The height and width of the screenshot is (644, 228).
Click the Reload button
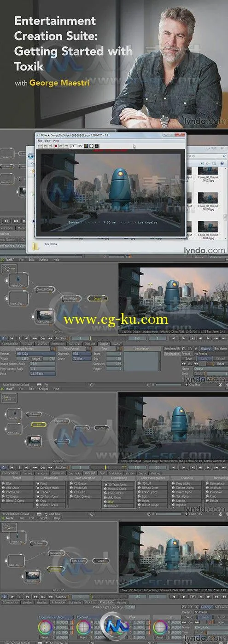pos(220,359)
